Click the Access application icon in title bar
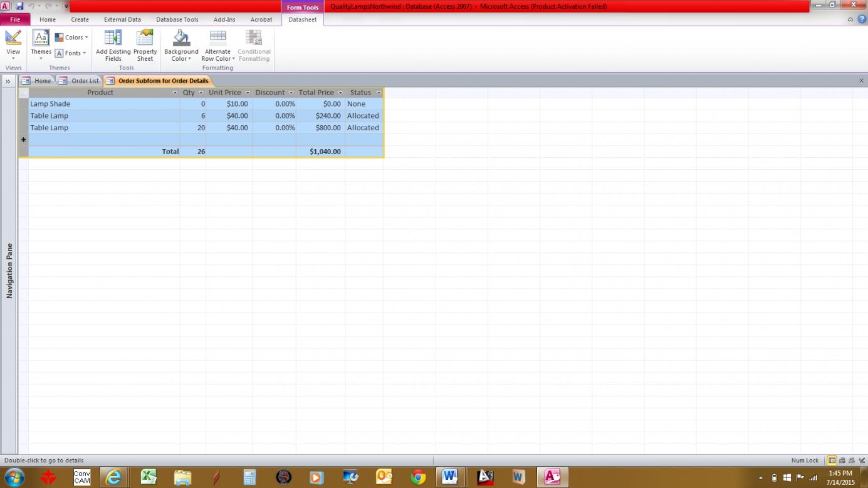The height and width of the screenshot is (488, 868). [x=5, y=6]
